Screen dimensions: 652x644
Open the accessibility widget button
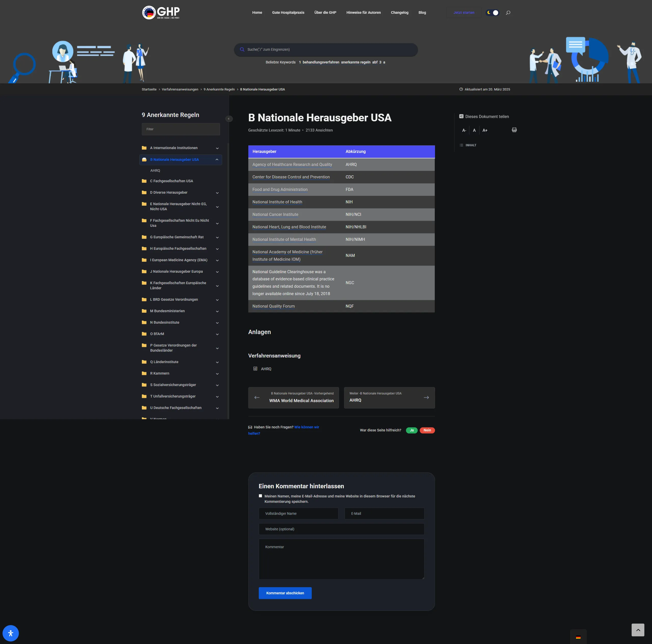point(10,633)
